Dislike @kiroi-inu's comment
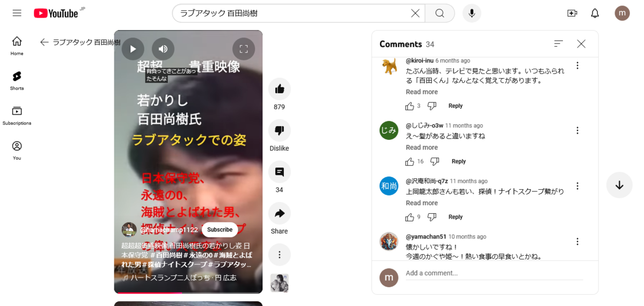This screenshot has height=306, width=644. [431, 106]
